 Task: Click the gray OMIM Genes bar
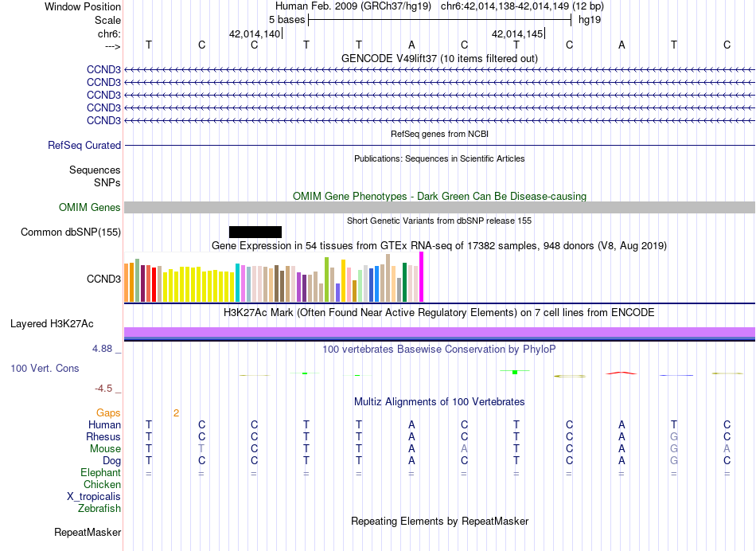click(x=439, y=208)
